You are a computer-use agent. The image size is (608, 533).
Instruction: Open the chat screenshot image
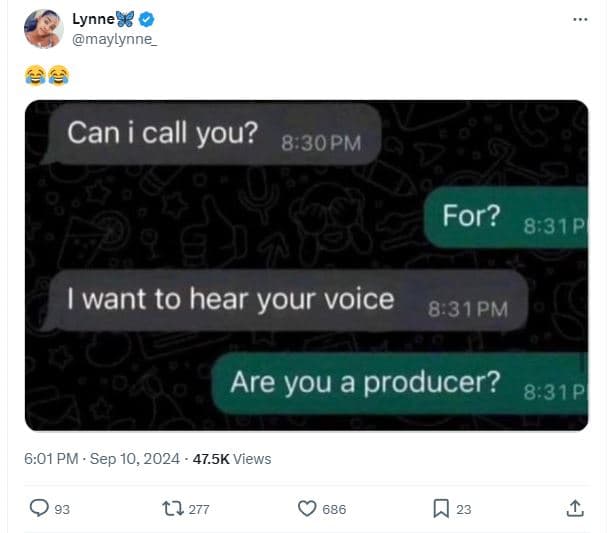pos(306,265)
